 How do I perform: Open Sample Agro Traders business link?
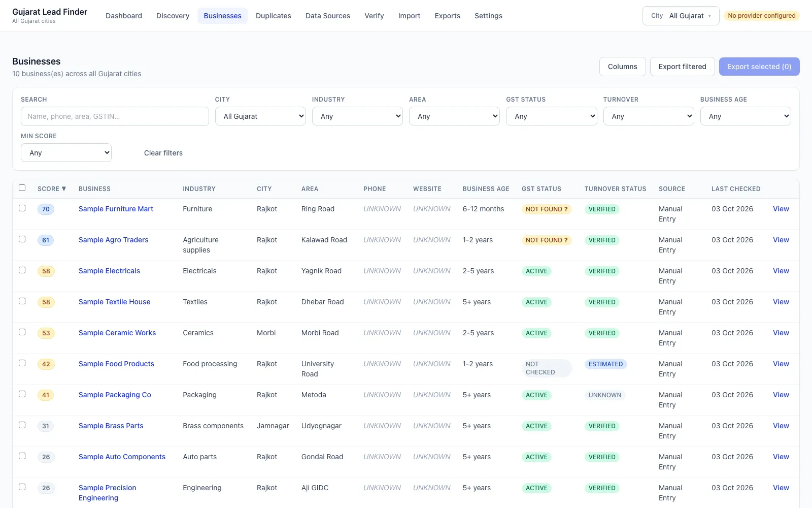pos(113,240)
